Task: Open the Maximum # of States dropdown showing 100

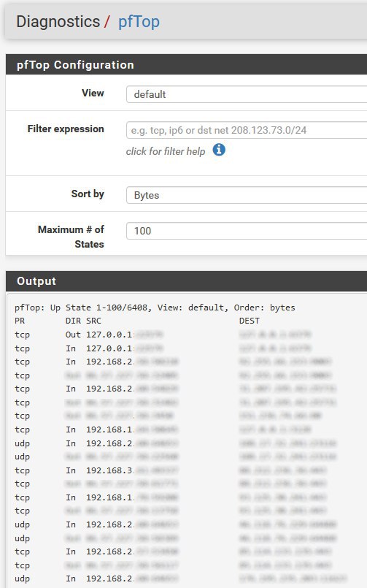Action: click(247, 231)
